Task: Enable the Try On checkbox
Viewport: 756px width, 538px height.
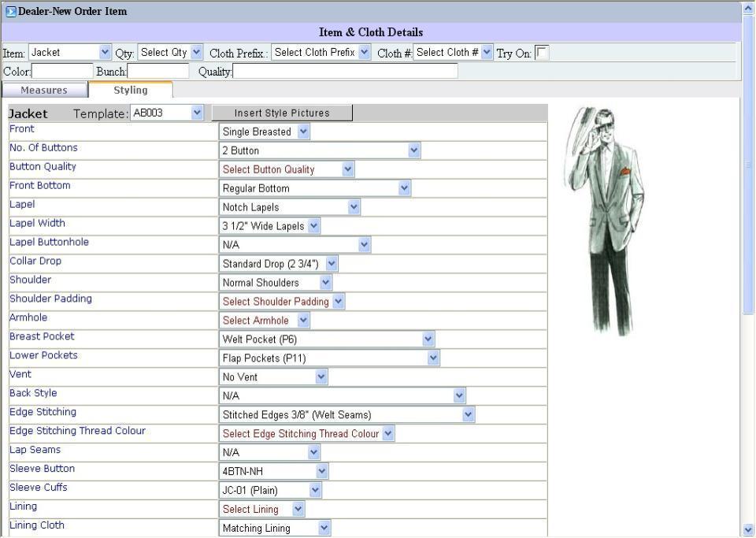Action: (x=542, y=52)
